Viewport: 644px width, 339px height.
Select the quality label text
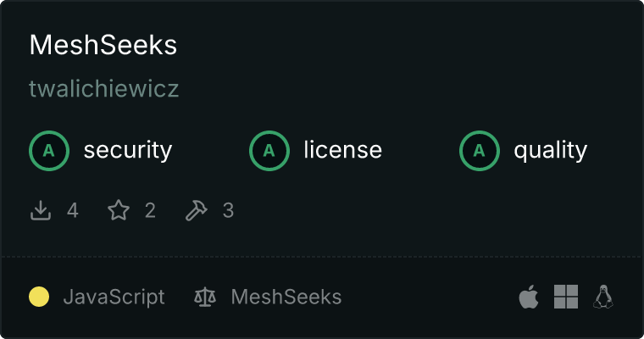tap(550, 151)
